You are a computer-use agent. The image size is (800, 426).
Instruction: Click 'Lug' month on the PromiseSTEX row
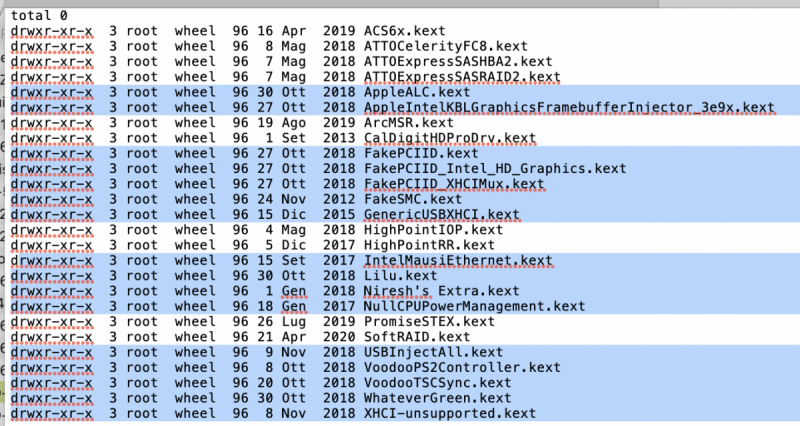click(294, 322)
